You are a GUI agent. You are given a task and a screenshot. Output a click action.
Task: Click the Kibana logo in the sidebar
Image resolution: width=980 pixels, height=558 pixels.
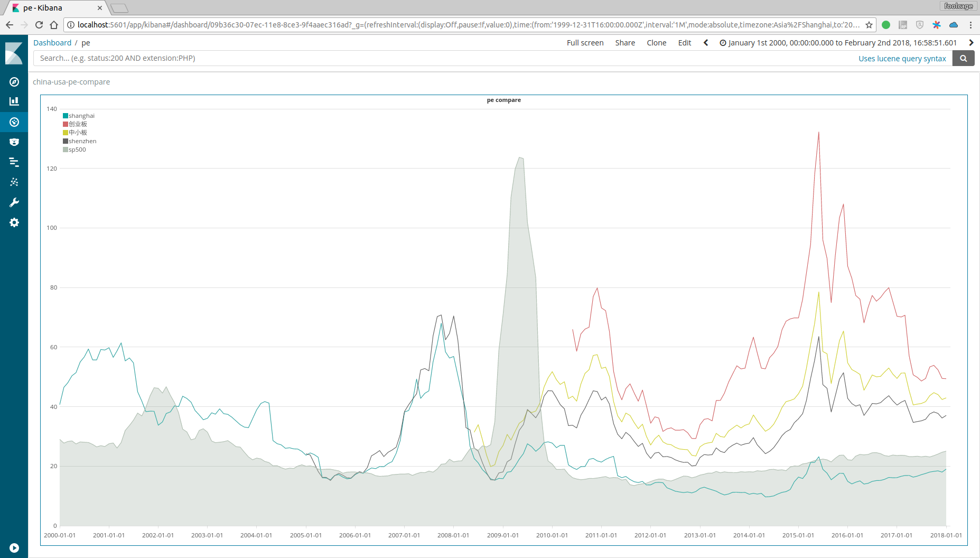coord(14,53)
